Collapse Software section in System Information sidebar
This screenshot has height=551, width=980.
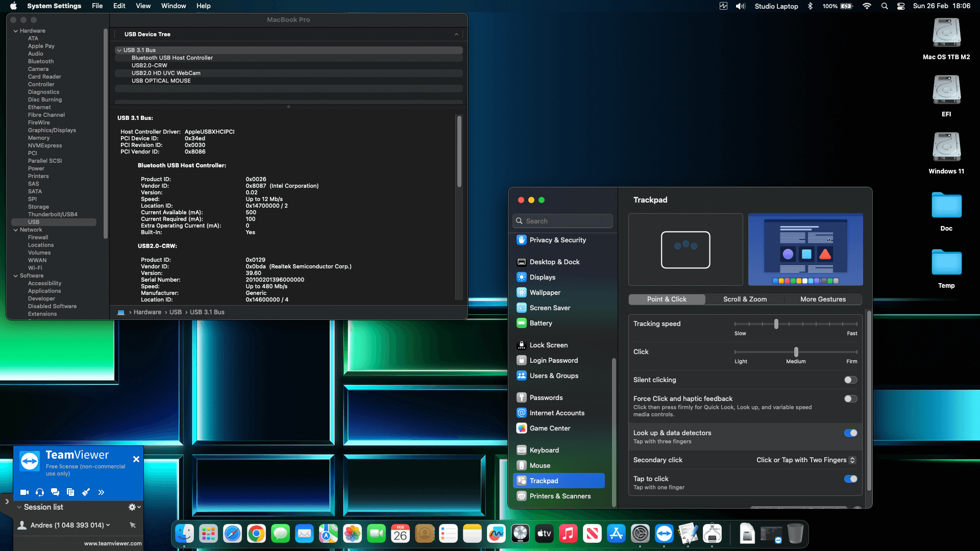(x=15, y=276)
